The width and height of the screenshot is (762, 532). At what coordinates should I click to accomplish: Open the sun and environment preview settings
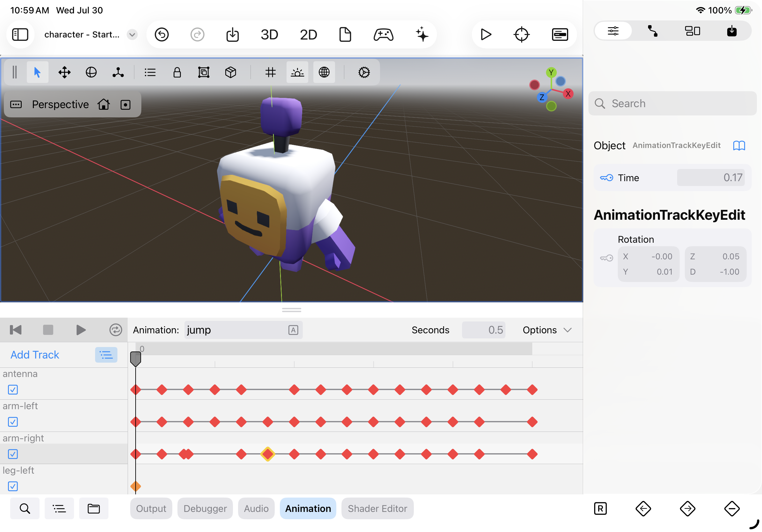(297, 72)
